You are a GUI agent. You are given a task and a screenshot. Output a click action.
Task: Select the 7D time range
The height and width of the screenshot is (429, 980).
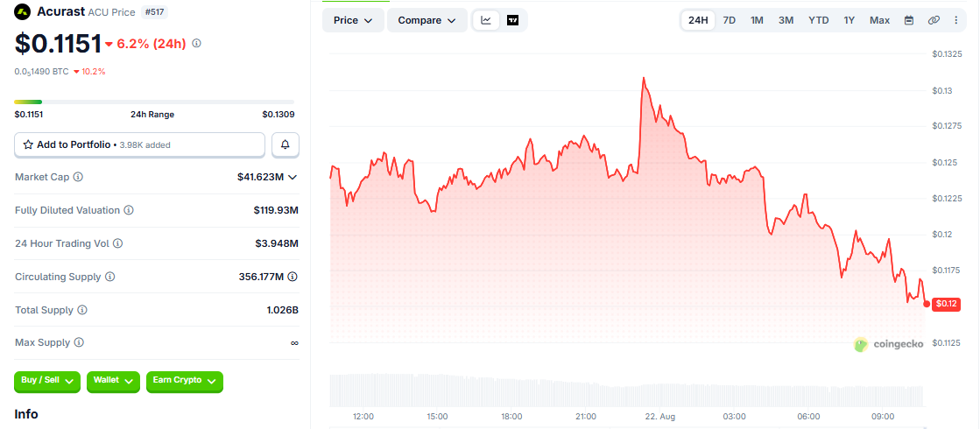tap(730, 20)
